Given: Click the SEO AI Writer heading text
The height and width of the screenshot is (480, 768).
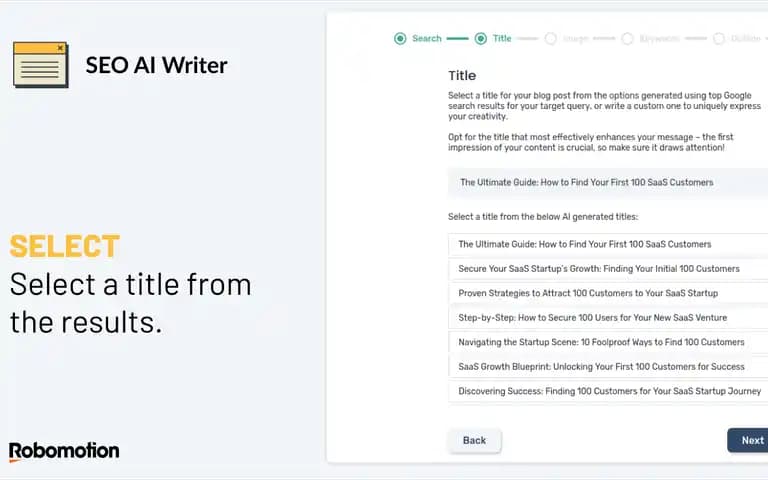Looking at the screenshot, I should click(x=156, y=65).
